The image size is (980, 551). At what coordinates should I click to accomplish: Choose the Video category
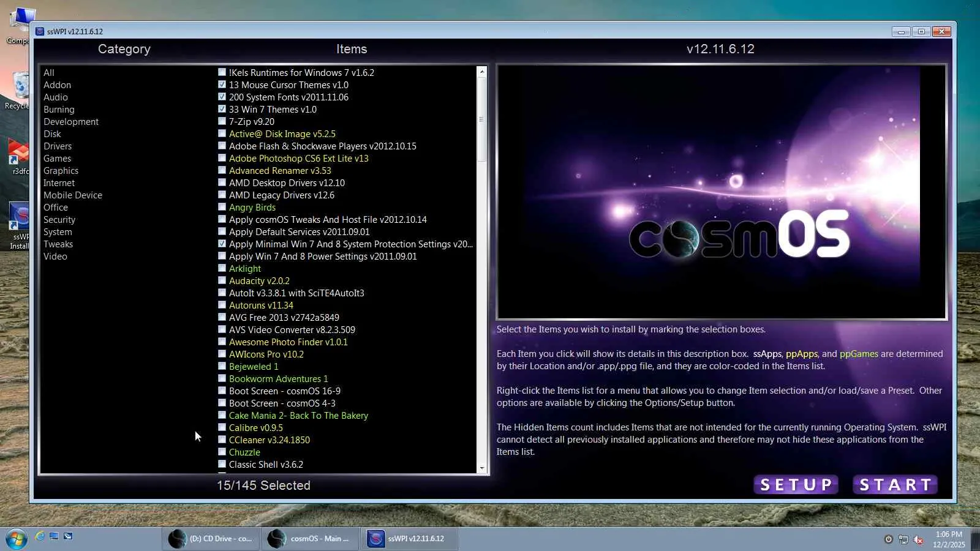(55, 256)
